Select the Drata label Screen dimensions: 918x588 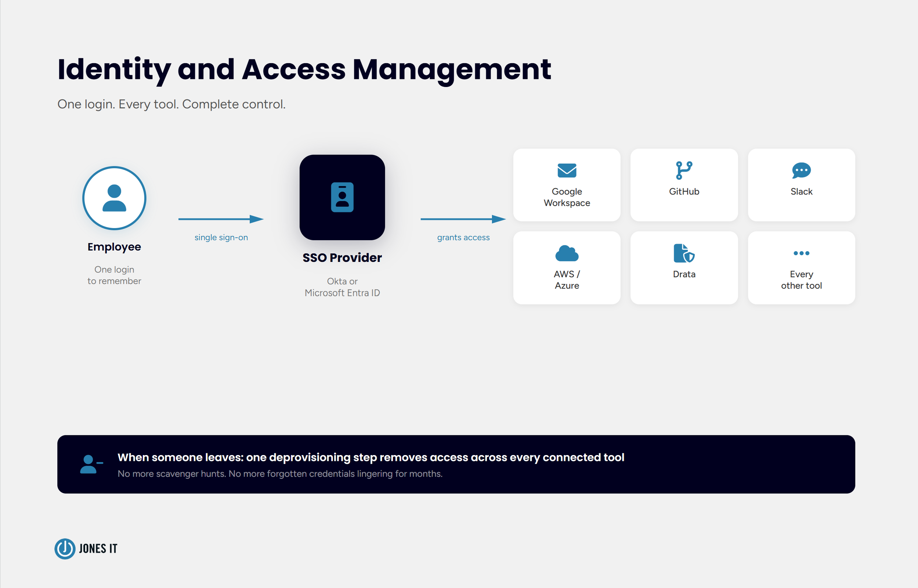click(684, 274)
